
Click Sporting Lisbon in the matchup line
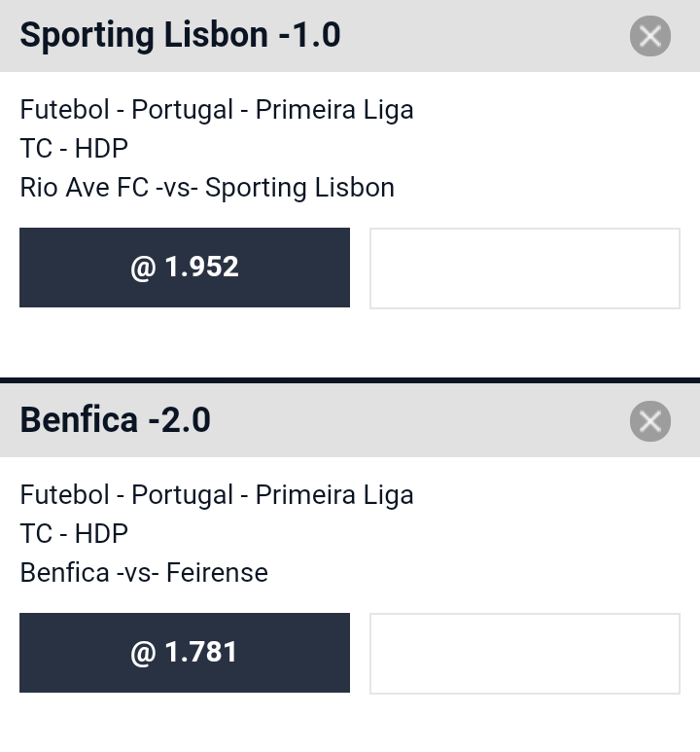299,188
